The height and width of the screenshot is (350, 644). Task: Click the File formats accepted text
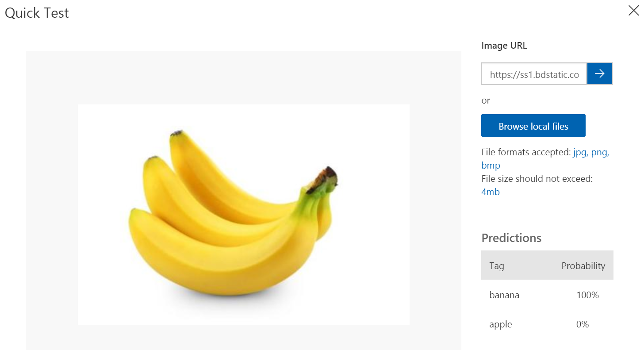click(526, 153)
